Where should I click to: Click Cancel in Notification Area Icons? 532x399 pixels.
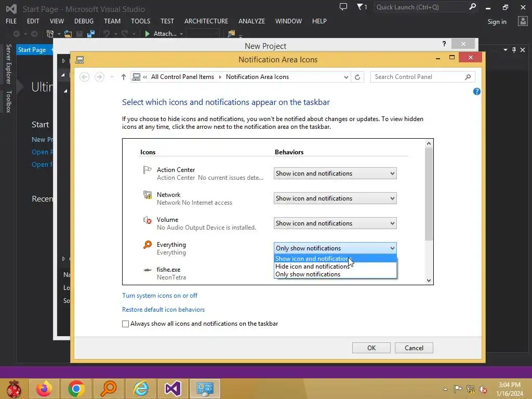point(414,348)
